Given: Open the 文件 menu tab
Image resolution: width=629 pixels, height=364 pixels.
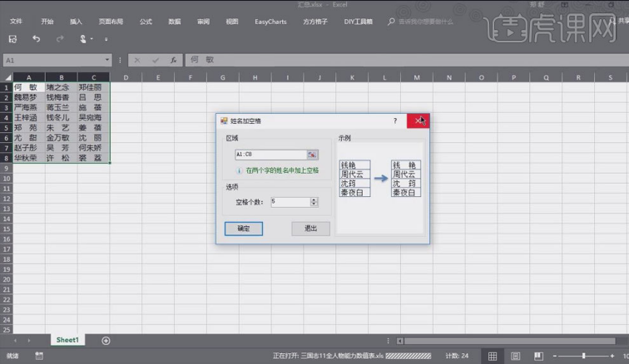Looking at the screenshot, I should coord(16,22).
